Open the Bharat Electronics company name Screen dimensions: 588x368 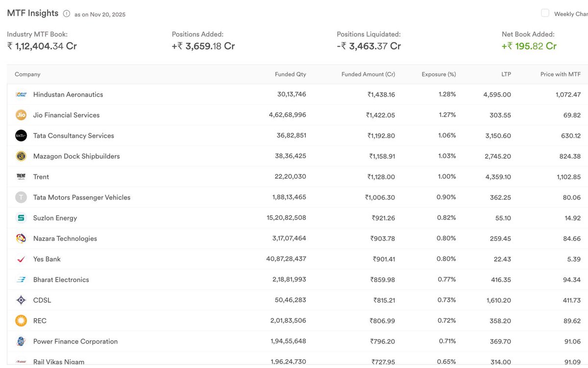(x=61, y=280)
